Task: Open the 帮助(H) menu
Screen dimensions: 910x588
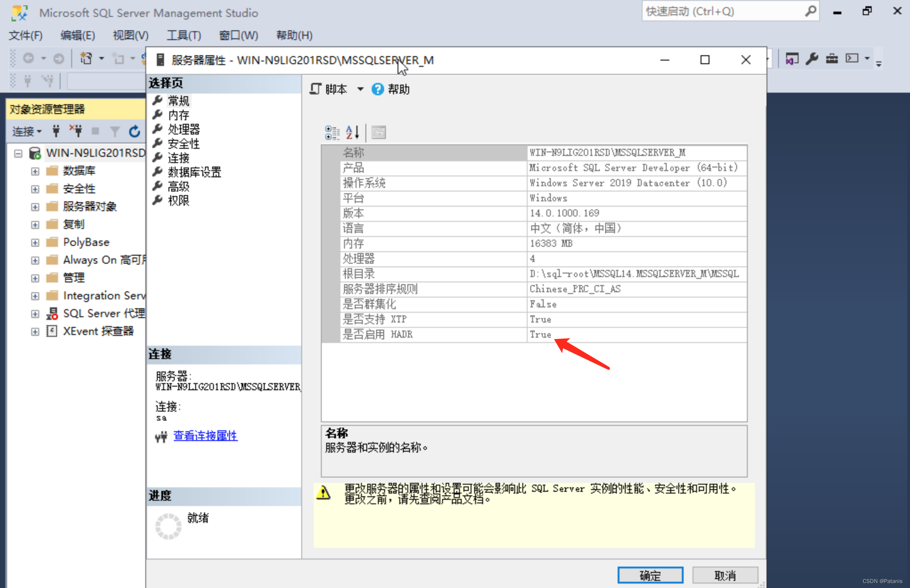Action: (x=294, y=35)
